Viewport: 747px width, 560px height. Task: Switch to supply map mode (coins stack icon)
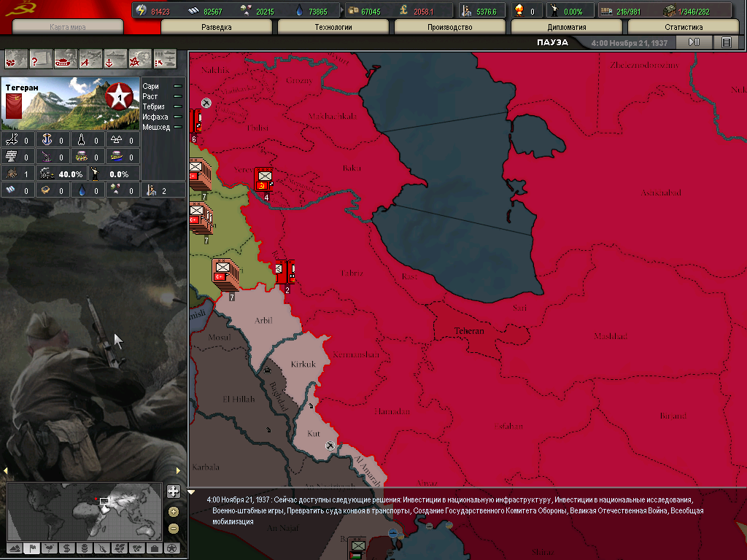pos(85,548)
